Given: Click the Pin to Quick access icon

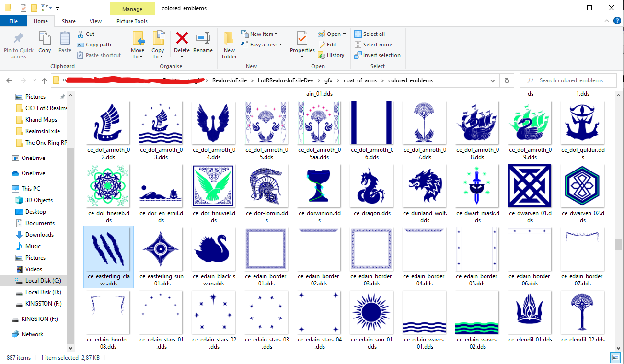Looking at the screenshot, I should click(19, 38).
